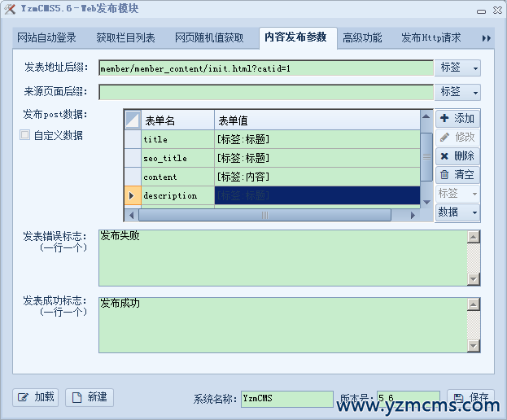Click the 发表错误标志 text area
This screenshot has width=507, height=420.
[x=283, y=258]
